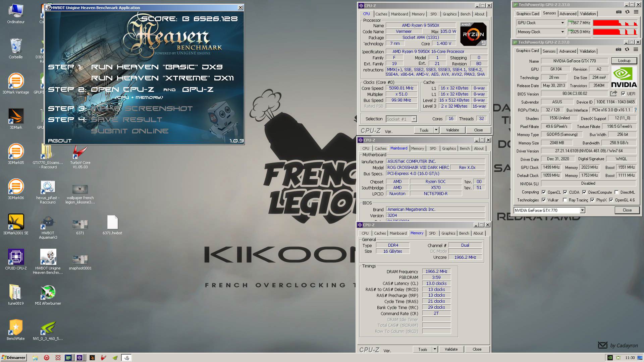Toggle the OpenGL 4.6 checkbox
The height and width of the screenshot is (362, 644).
coord(611,200)
